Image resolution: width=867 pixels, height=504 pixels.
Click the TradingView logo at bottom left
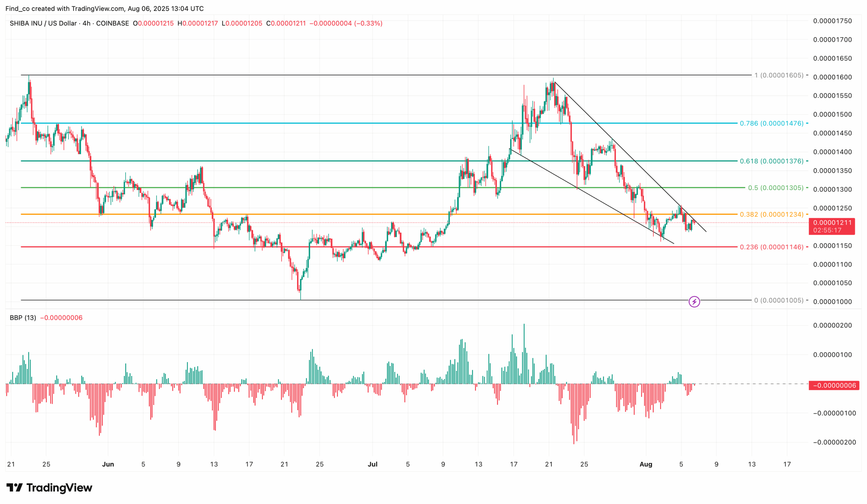pos(49,487)
